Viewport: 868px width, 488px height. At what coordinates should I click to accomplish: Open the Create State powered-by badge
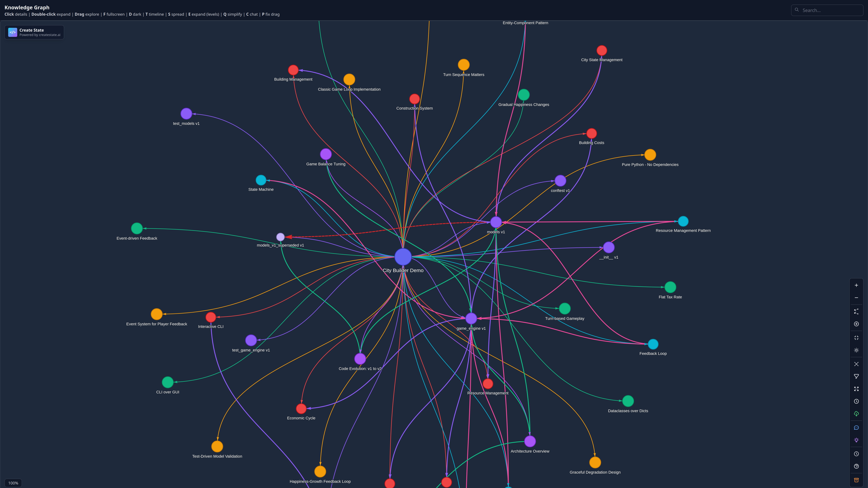34,32
